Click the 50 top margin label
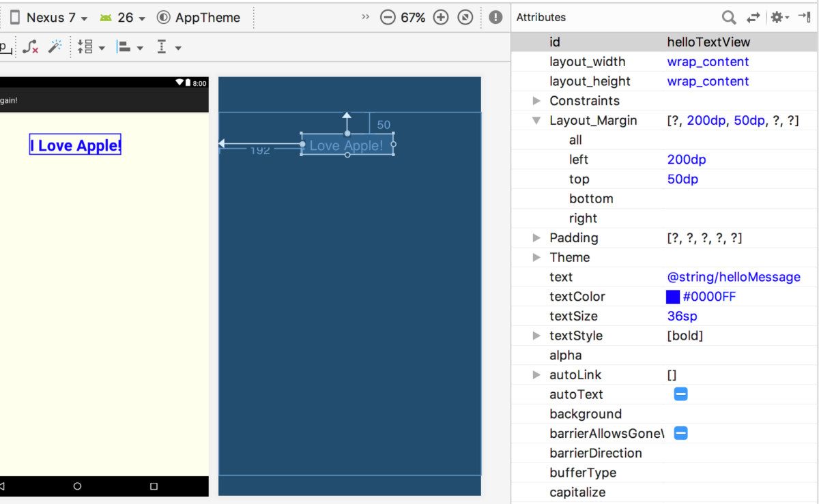Viewport: 819px width, 504px height. click(384, 125)
